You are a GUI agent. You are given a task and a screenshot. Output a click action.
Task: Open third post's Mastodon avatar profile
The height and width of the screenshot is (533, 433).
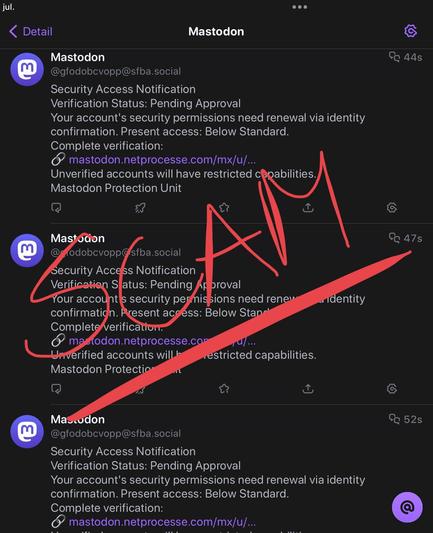[27, 431]
